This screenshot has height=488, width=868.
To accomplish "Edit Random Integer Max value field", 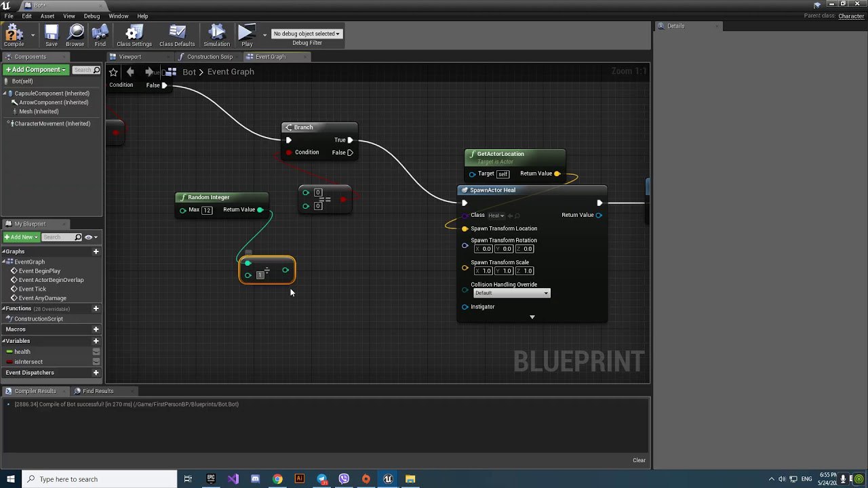I will 207,210.
